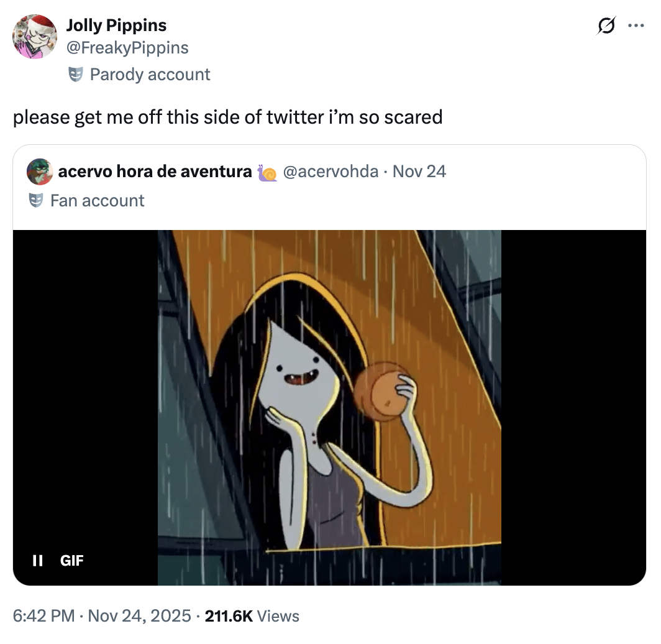The width and height of the screenshot is (661, 644).
Task: Click the snail emoji beside the quoted name
Action: [x=266, y=172]
